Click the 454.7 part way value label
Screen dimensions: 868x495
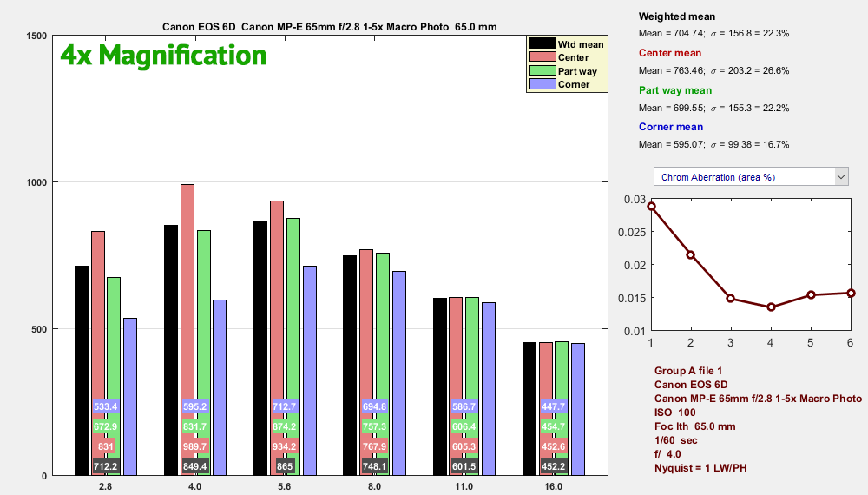click(554, 426)
